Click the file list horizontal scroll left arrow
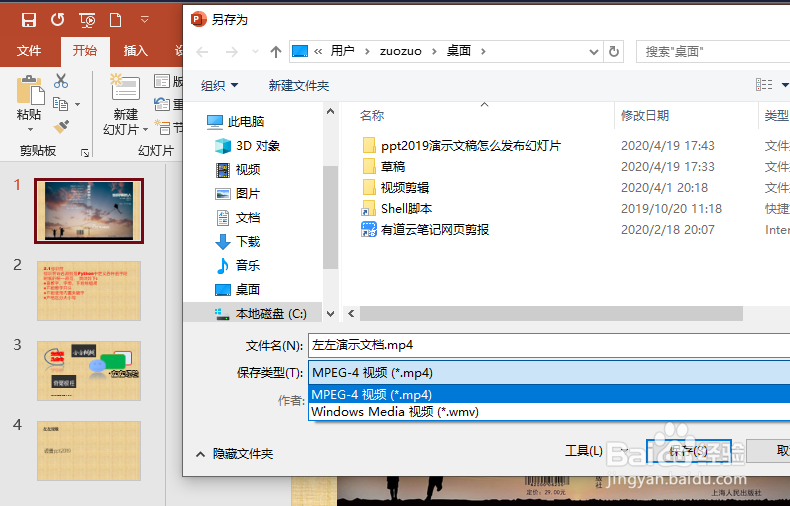 click(x=351, y=313)
